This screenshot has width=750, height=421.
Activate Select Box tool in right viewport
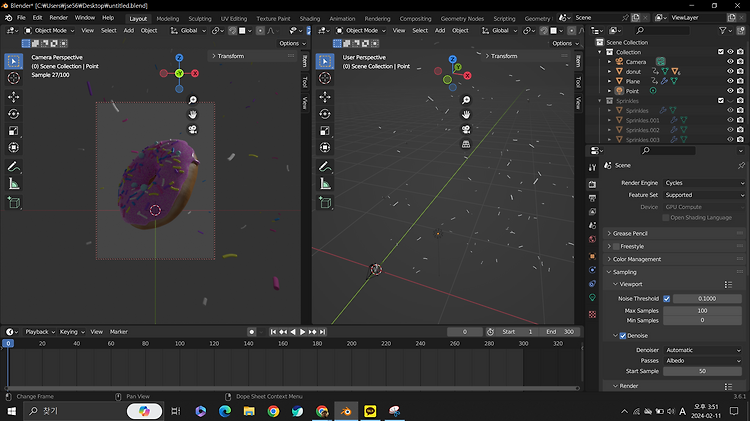(x=325, y=61)
